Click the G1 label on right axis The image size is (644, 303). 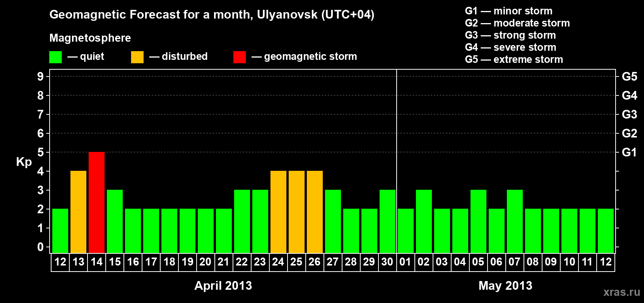coord(630,152)
